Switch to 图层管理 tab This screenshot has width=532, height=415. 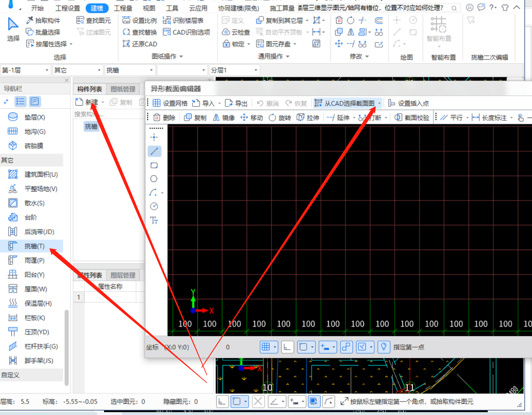pos(123,275)
